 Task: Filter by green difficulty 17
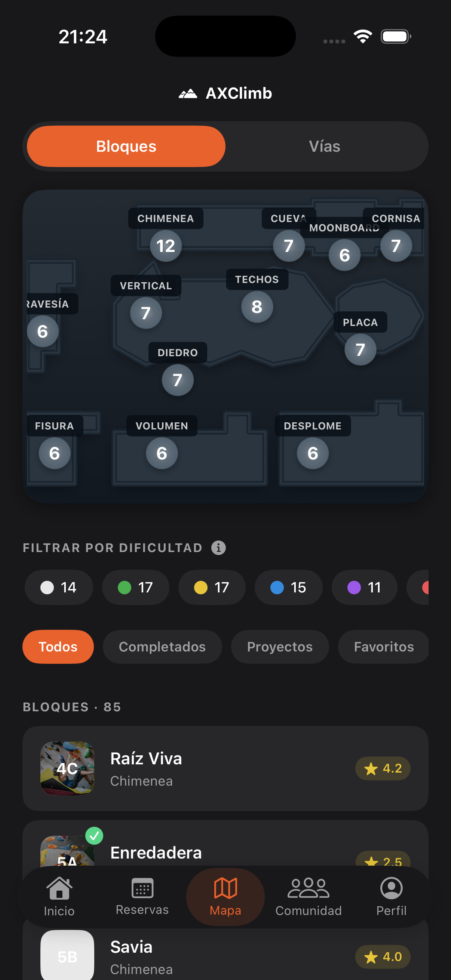135,588
